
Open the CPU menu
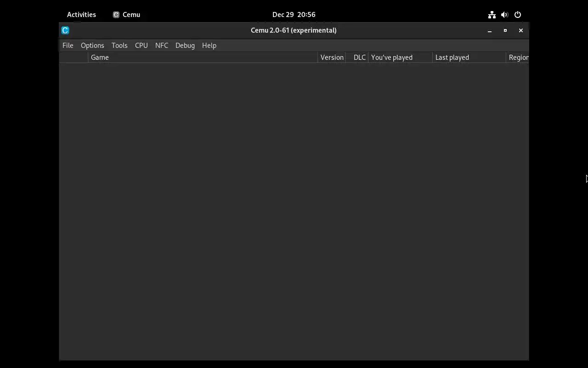(141, 46)
